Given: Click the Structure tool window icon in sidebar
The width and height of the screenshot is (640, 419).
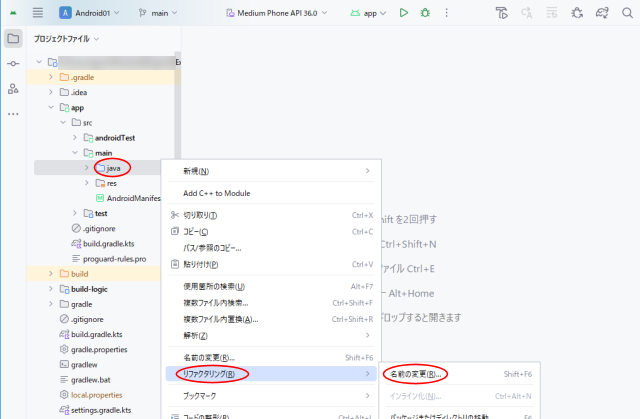Looking at the screenshot, I should click(13, 89).
